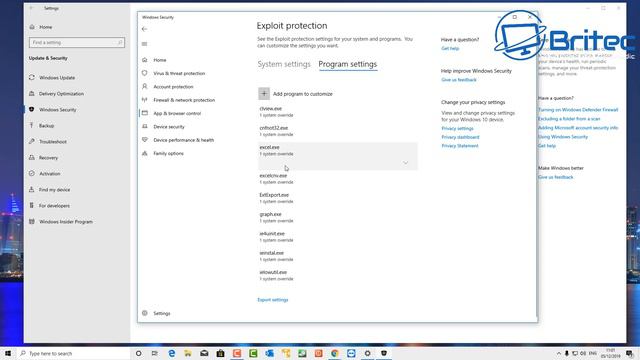
Task: Open Recovery in Settings sidebar
Action: (48, 158)
